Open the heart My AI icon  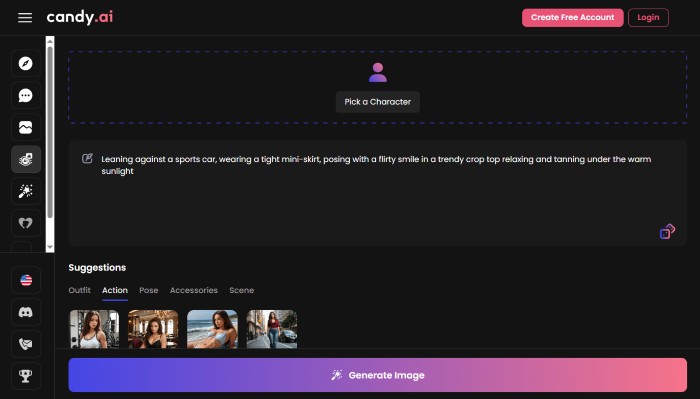coord(25,223)
